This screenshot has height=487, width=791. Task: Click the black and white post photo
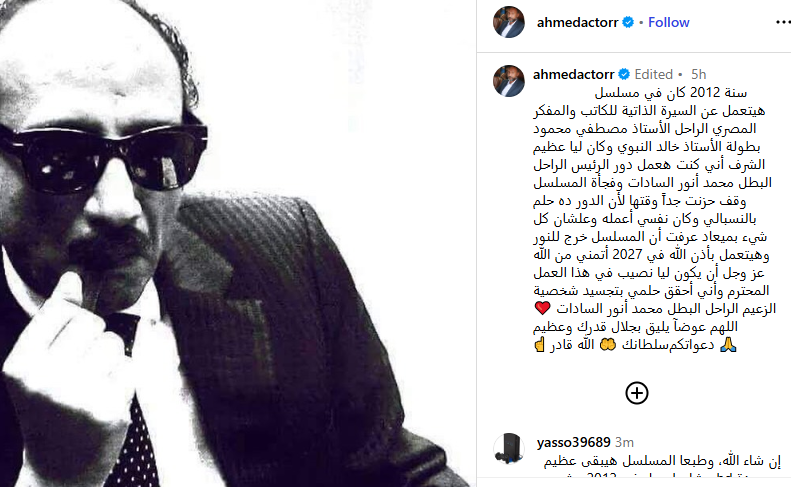238,243
